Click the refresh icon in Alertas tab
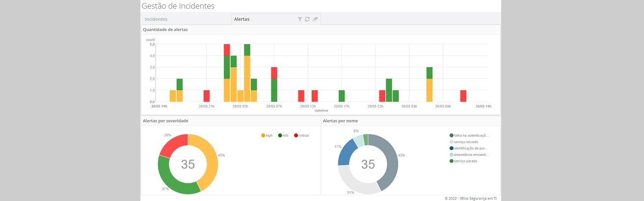644x201 pixels. pyautogui.click(x=307, y=19)
